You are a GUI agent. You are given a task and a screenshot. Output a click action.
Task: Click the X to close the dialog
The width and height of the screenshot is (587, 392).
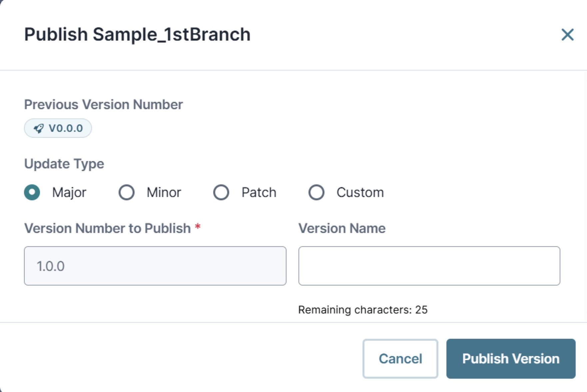[x=567, y=35]
